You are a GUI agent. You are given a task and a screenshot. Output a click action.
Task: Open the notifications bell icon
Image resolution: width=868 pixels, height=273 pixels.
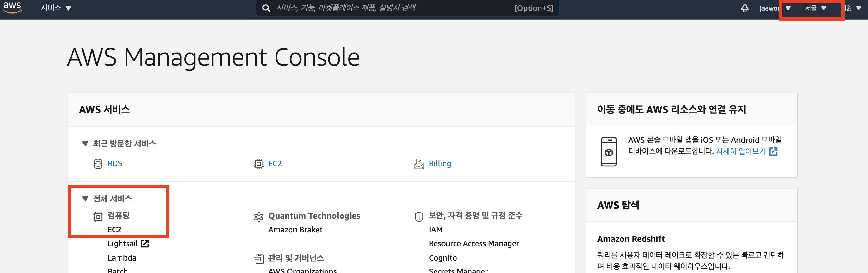745,8
